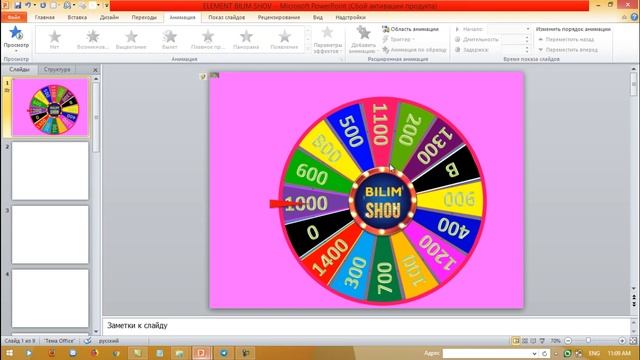Click Переместить назад reorder button
This screenshot has width=640, height=360.
coord(566,39)
